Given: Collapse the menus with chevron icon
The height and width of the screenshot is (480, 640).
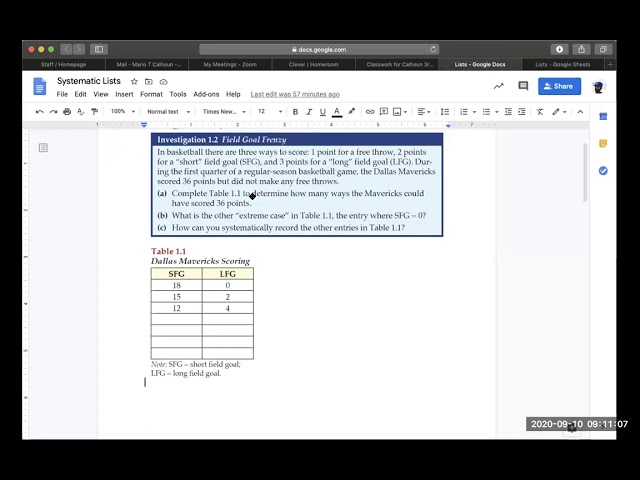Looking at the screenshot, I should pyautogui.click(x=580, y=112).
